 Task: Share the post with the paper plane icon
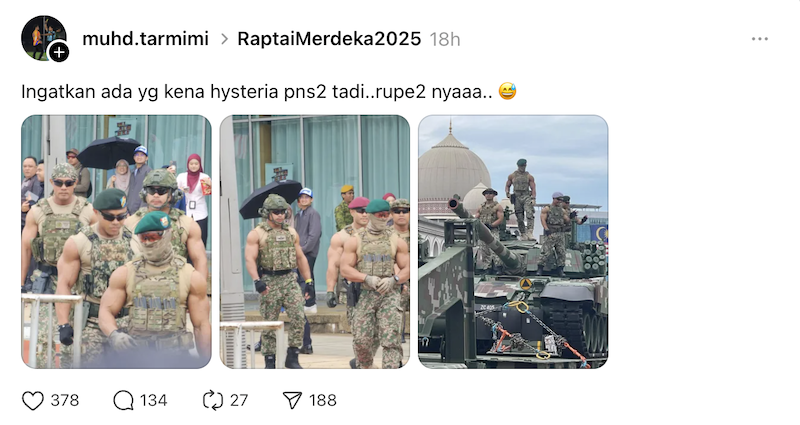pos(292,401)
